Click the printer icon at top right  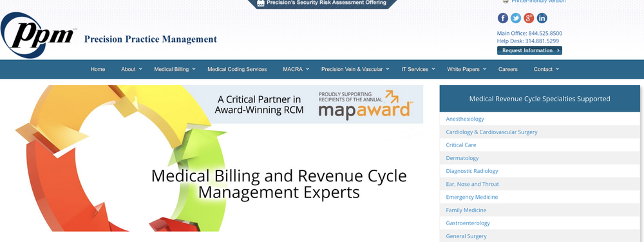[506, 1]
